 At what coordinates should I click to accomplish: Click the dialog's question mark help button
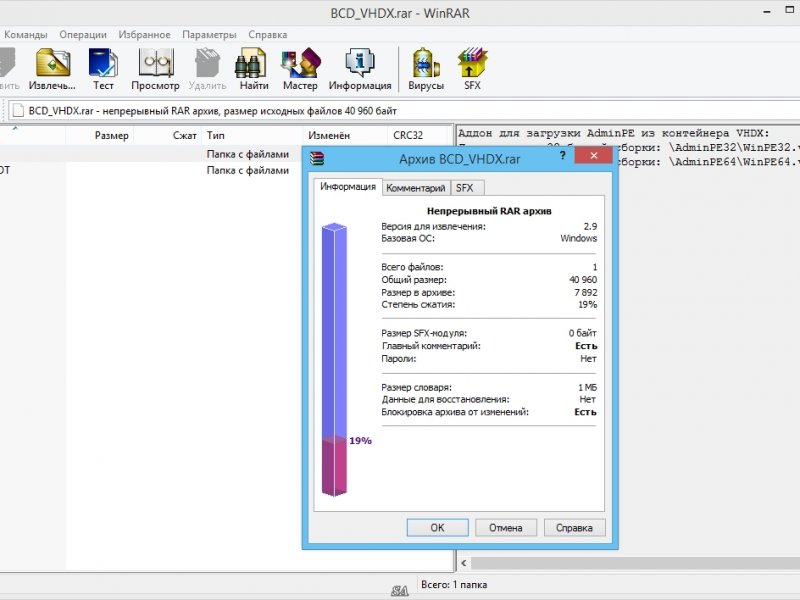(562, 156)
